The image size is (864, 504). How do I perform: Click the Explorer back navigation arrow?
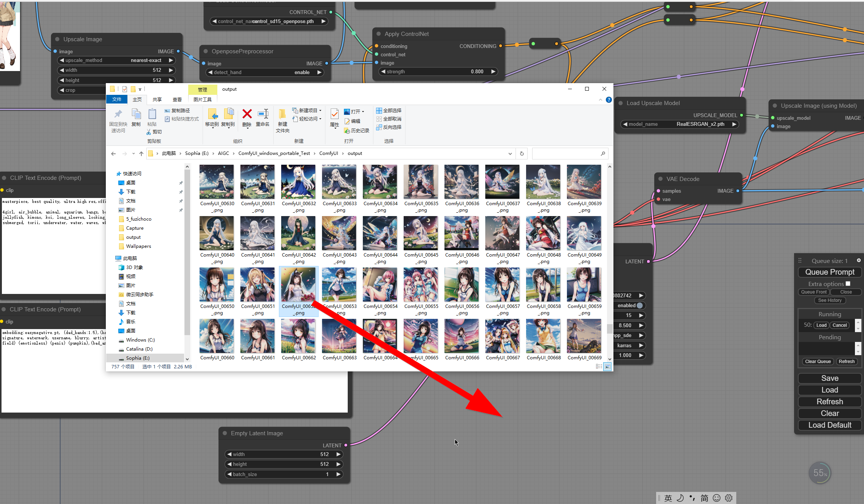pyautogui.click(x=113, y=153)
